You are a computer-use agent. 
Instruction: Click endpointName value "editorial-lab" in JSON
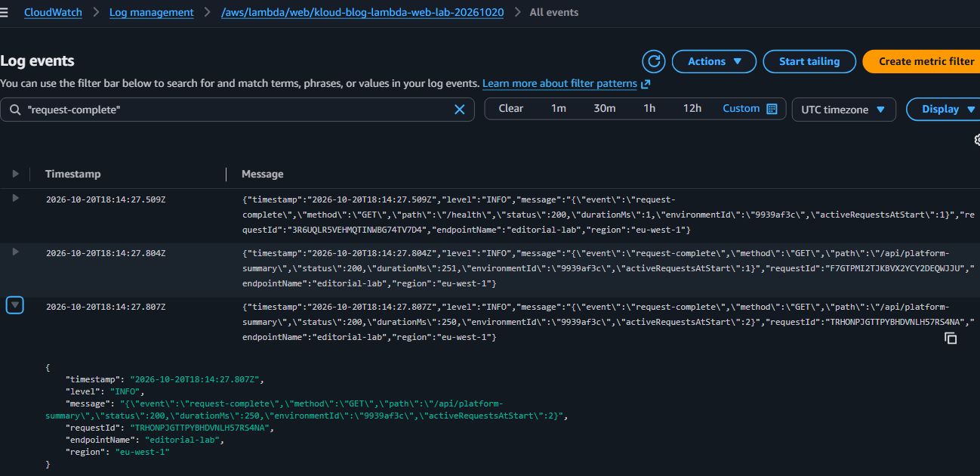[184, 440]
